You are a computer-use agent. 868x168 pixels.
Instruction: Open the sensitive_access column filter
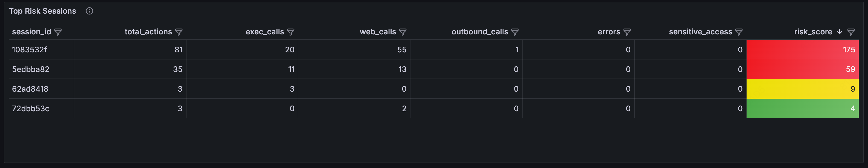(x=739, y=32)
